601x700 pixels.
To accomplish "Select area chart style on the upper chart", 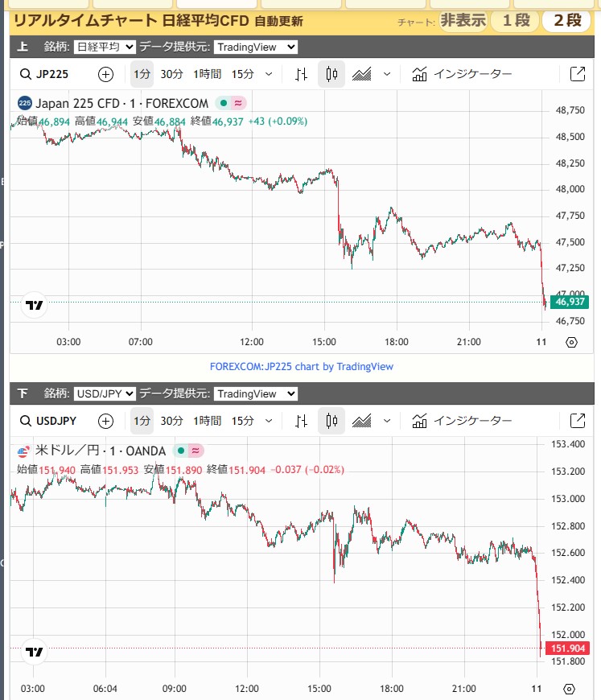I will tap(362, 75).
